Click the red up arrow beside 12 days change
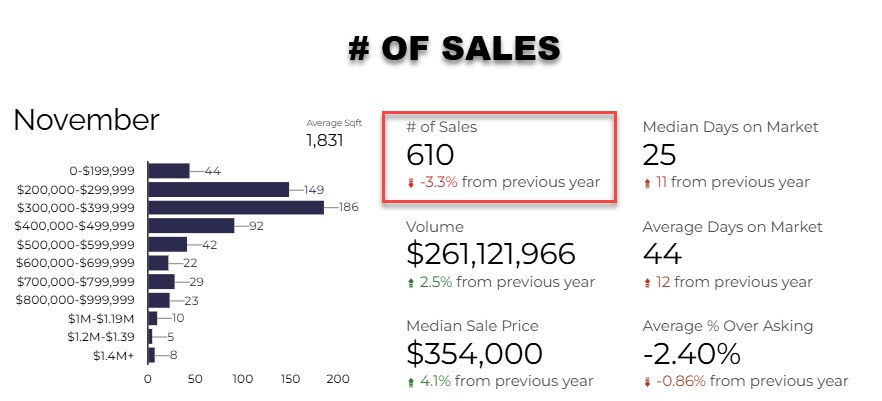Screen dimensions: 882x401 tap(647, 283)
